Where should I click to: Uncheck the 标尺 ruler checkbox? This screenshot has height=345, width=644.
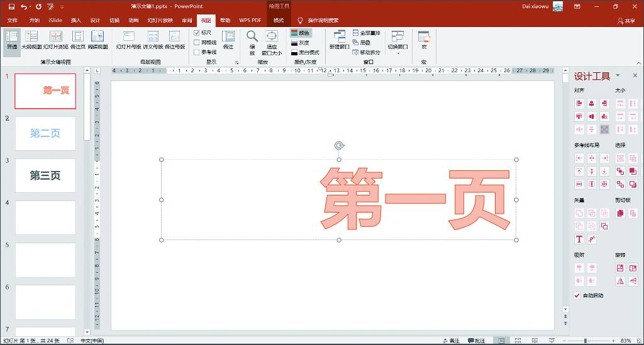coord(197,33)
